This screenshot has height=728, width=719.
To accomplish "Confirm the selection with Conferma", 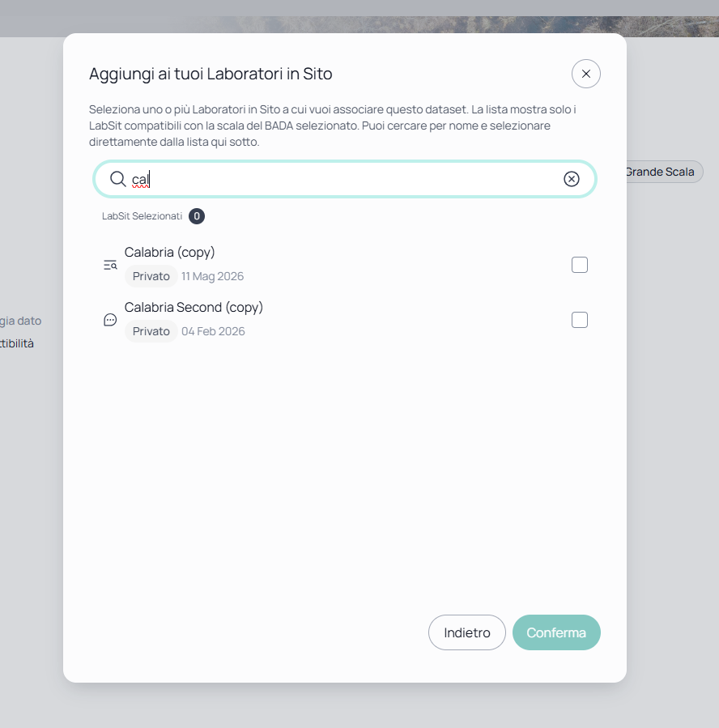I will point(556,632).
